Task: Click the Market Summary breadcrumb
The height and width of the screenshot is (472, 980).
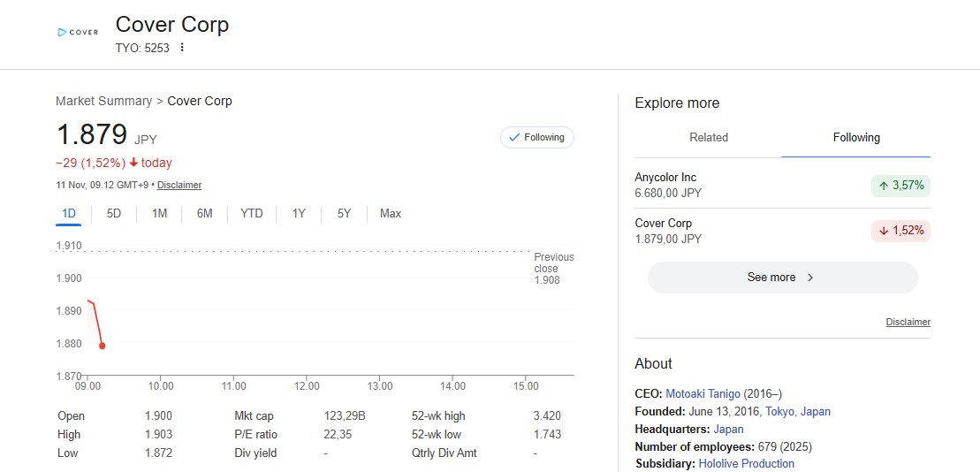Action: (103, 101)
